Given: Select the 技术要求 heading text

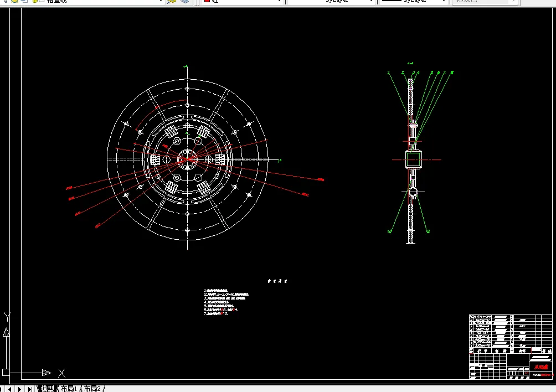Looking at the screenshot, I should 277,281.
